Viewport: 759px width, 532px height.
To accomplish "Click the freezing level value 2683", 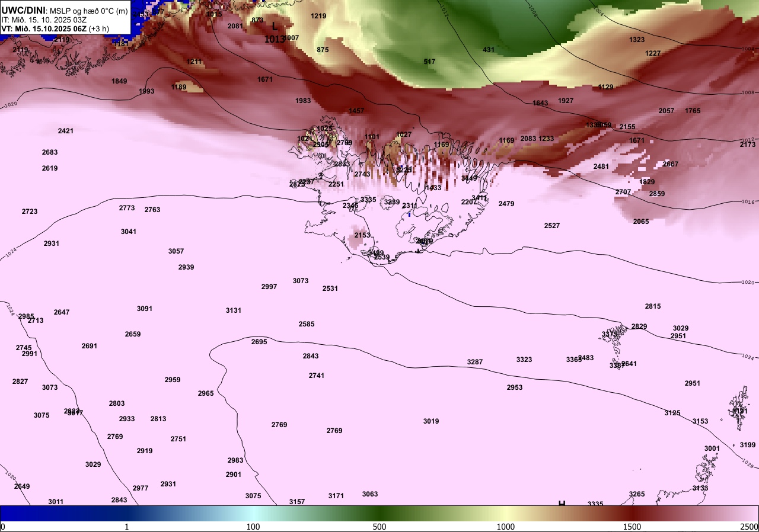I will tap(50, 152).
